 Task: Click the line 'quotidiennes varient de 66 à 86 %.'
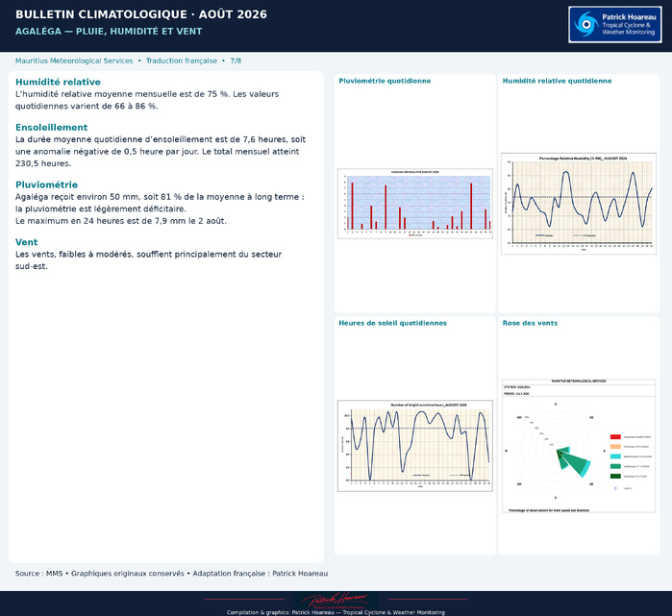click(x=87, y=107)
